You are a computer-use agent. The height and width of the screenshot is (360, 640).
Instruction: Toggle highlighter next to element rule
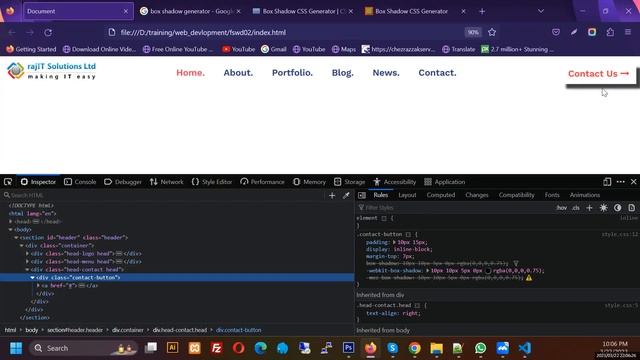384,218
